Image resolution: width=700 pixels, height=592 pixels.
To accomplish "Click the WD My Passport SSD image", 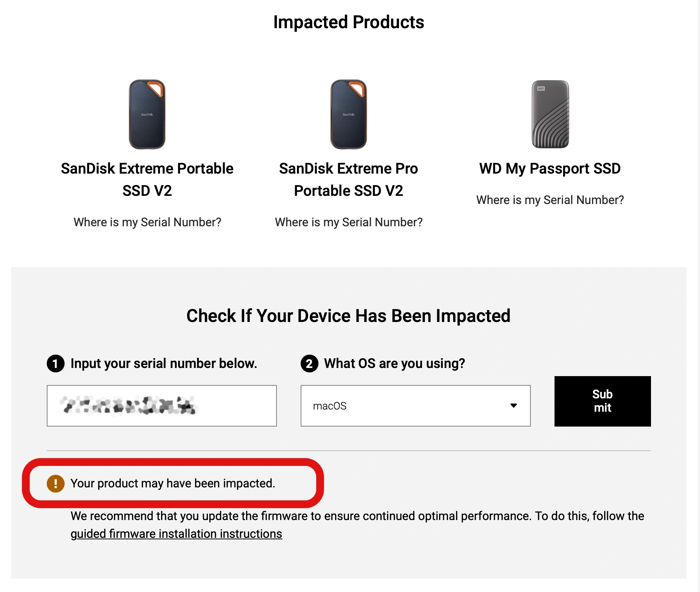I will 550,114.
